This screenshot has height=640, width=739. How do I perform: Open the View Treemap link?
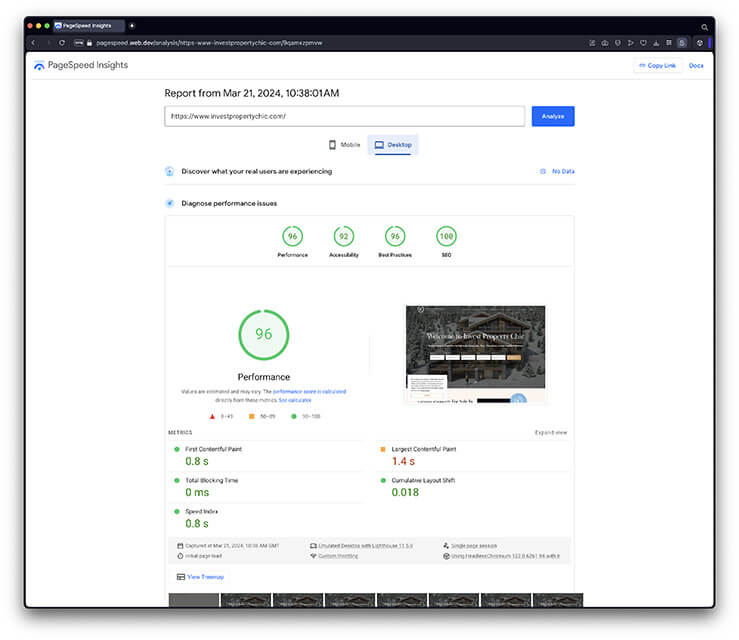(x=205, y=577)
